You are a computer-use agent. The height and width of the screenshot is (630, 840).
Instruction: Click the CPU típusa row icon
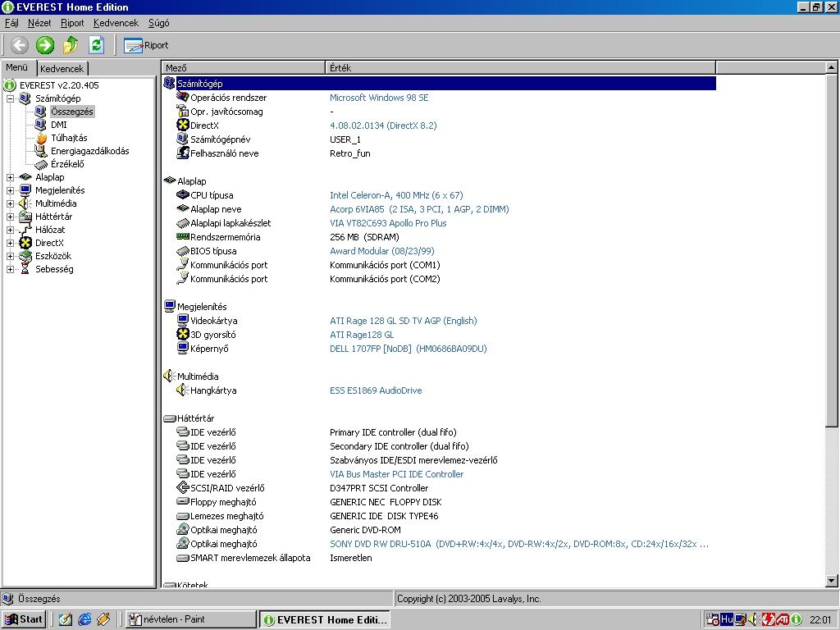point(183,194)
